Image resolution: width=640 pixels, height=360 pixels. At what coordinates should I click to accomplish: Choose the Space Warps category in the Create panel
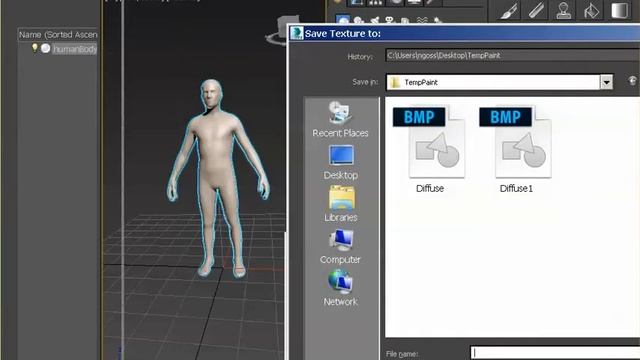[x=421, y=20]
